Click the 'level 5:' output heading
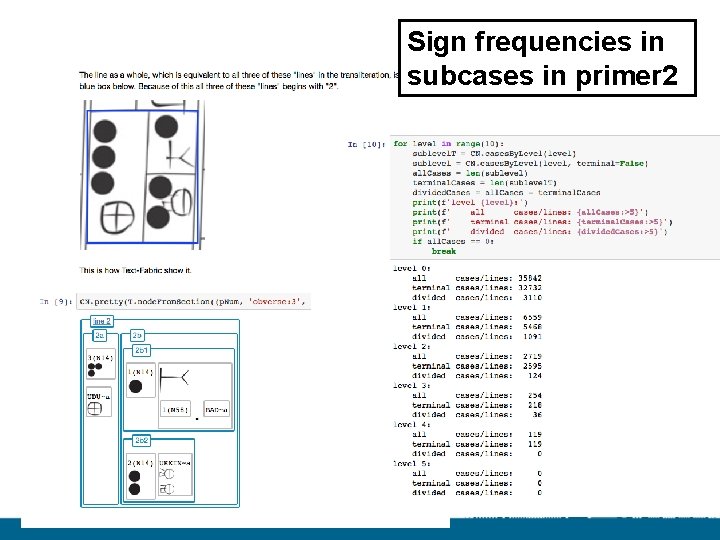This screenshot has height=540, width=720. [x=411, y=463]
